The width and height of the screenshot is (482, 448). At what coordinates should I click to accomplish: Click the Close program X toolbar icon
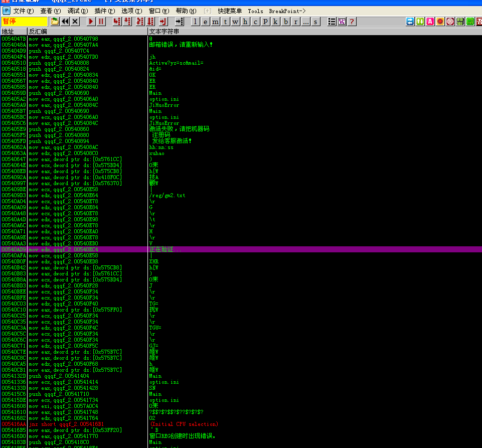75,22
